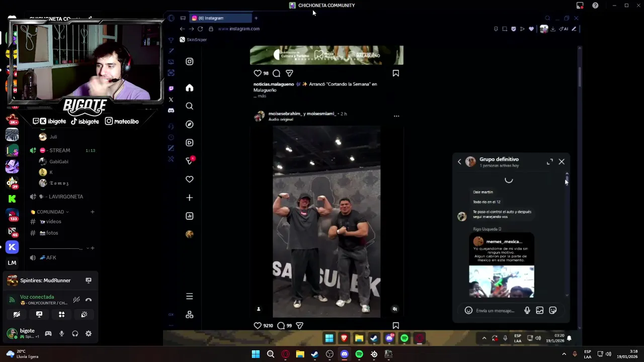Open Instagram dashboard chart icon
Image resolution: width=644 pixels, height=362 pixels.
(189, 216)
